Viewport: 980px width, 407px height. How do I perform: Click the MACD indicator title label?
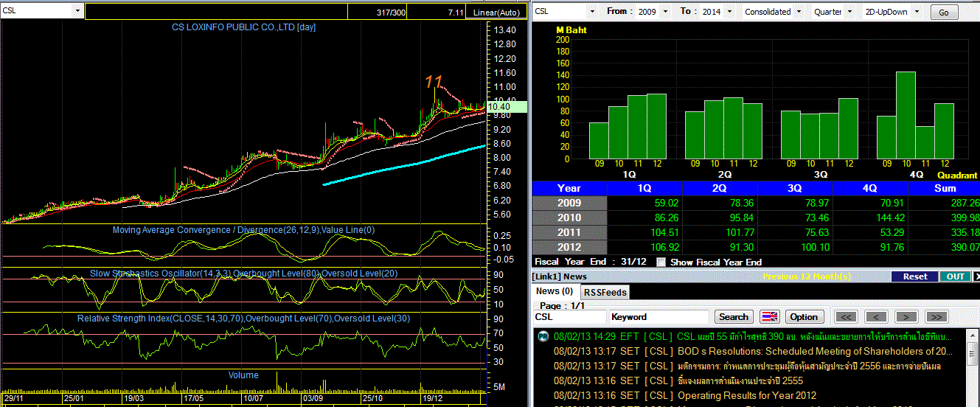click(243, 230)
